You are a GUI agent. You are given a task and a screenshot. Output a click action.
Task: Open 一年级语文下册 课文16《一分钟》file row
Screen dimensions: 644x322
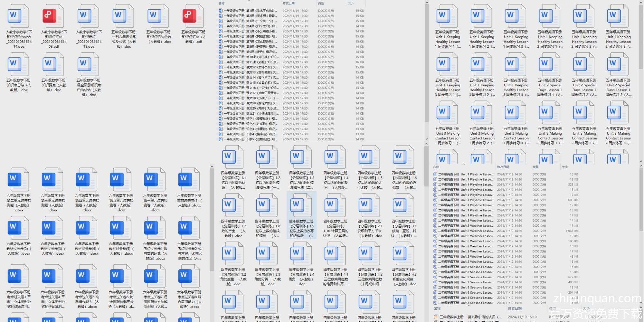(248, 88)
